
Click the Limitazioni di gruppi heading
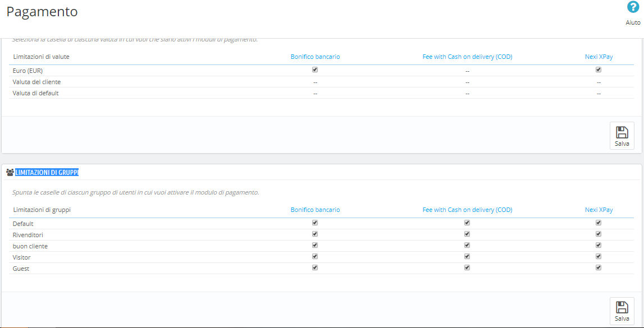[x=47, y=173]
